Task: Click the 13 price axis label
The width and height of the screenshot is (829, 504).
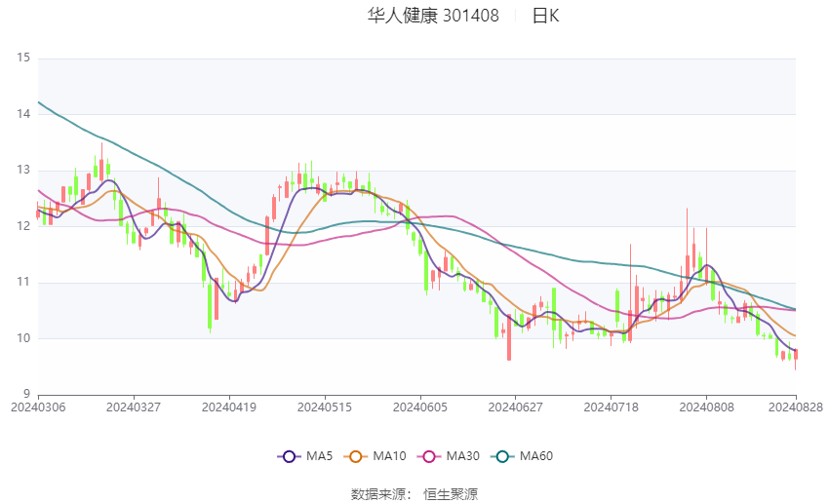Action: click(x=23, y=171)
